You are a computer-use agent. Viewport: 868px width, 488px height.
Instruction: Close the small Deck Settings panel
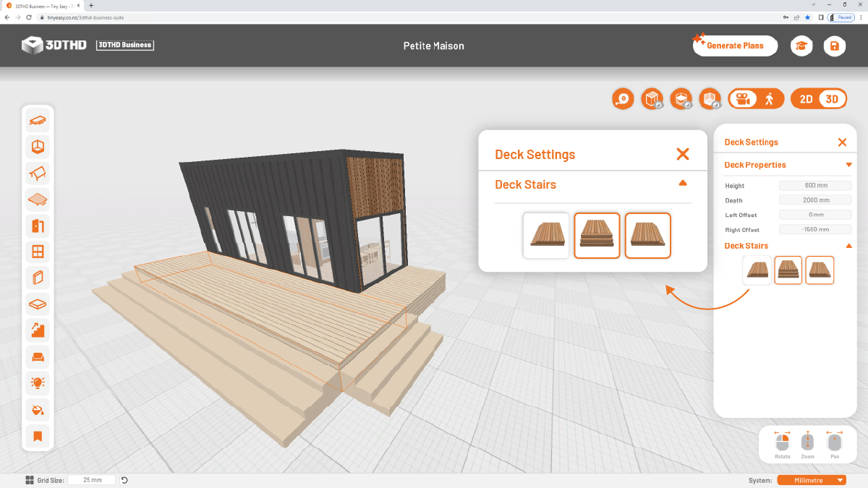click(x=842, y=142)
